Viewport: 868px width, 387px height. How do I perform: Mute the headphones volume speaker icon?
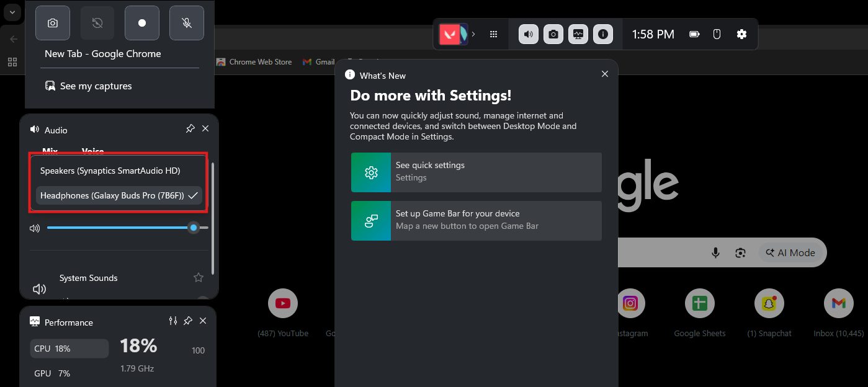tap(35, 228)
